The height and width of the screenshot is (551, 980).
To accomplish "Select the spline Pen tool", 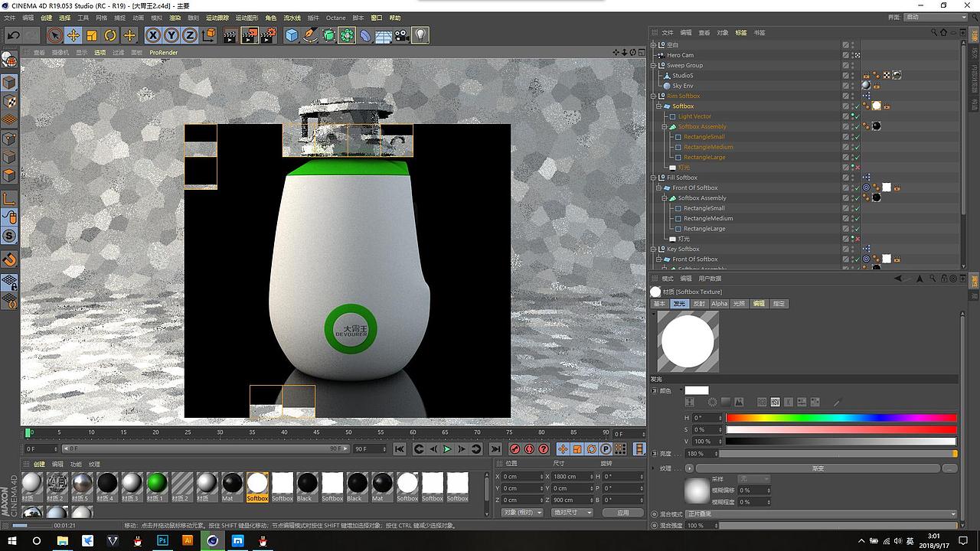I will coord(310,35).
